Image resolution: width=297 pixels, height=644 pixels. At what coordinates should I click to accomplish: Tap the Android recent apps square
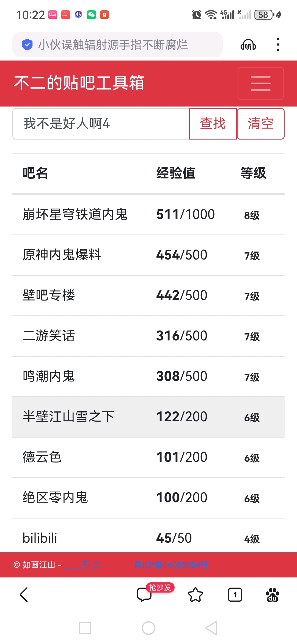point(85,628)
